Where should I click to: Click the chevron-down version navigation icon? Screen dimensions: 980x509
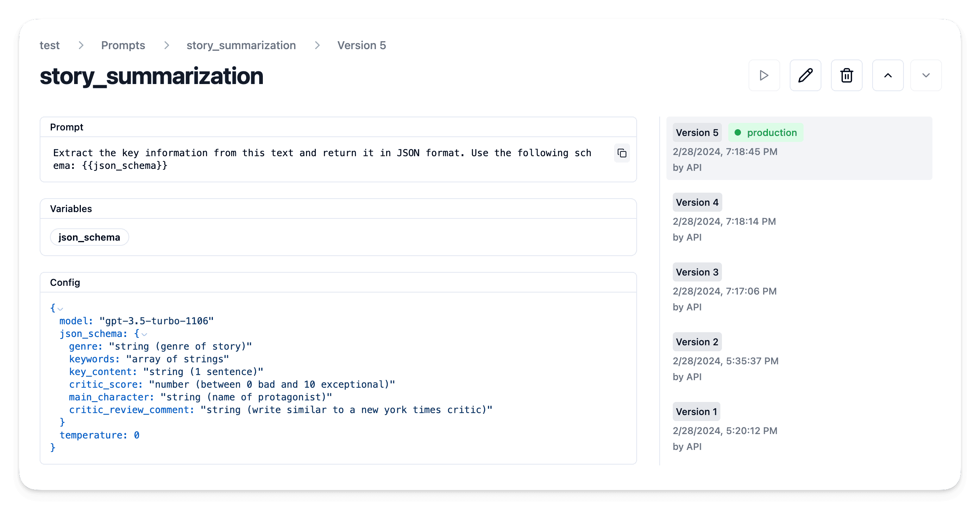pyautogui.click(x=926, y=75)
